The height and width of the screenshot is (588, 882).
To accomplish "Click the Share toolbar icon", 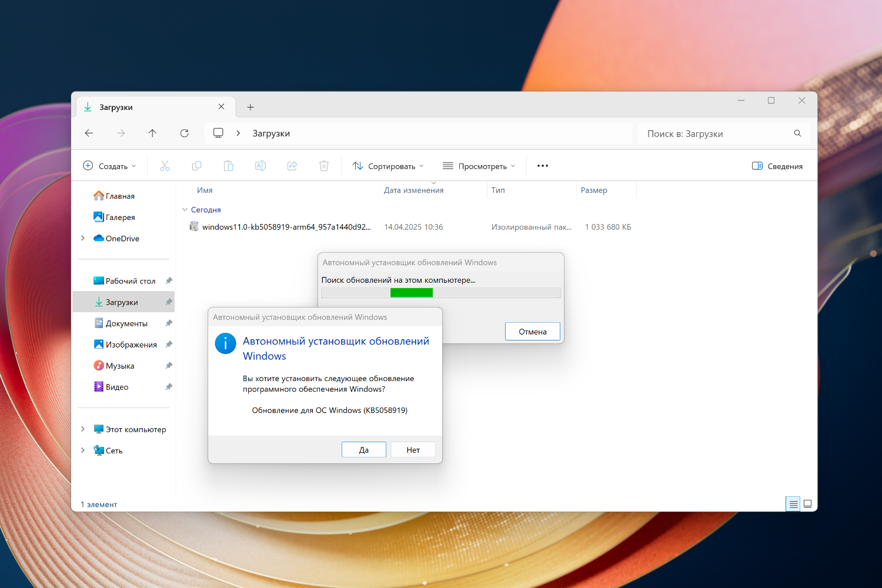I will coord(292,166).
